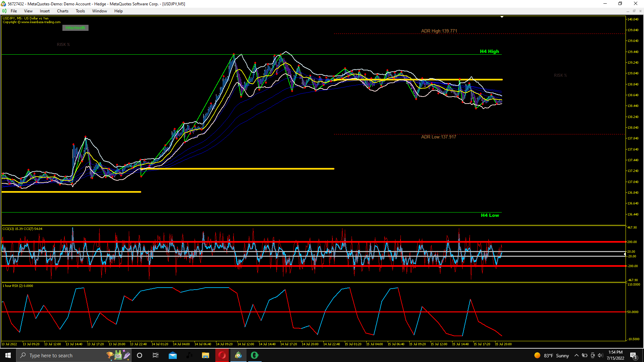Image resolution: width=644 pixels, height=362 pixels.
Task: Click the H4 High label
Action: (489, 51)
